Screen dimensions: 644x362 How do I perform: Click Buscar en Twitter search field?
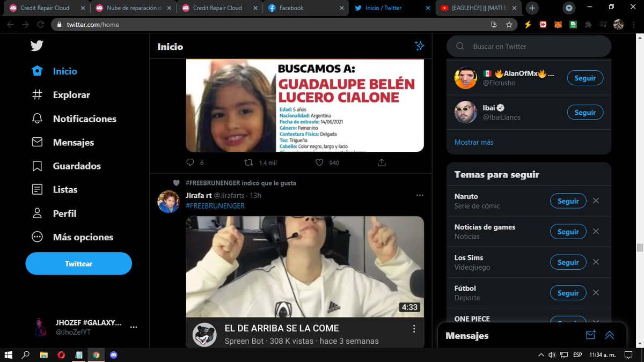click(529, 47)
